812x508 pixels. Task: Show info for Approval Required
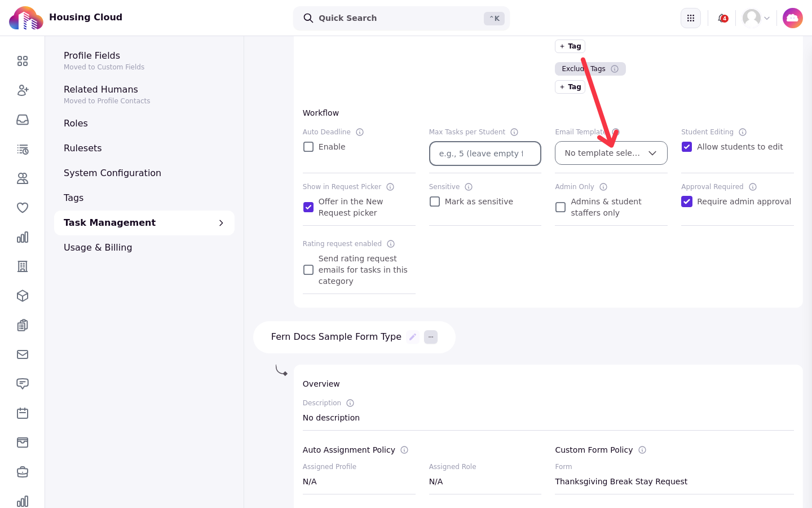click(753, 187)
